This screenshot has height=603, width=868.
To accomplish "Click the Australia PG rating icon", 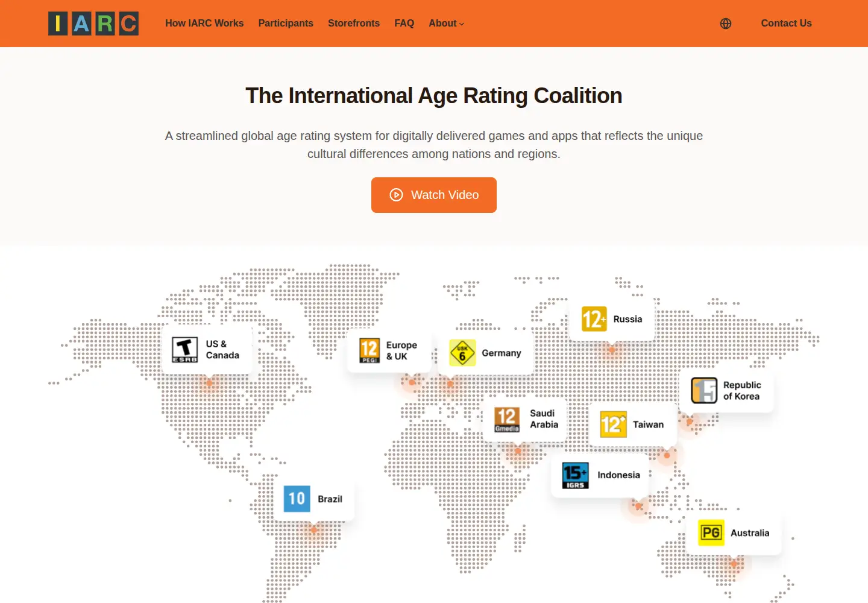I will point(711,533).
